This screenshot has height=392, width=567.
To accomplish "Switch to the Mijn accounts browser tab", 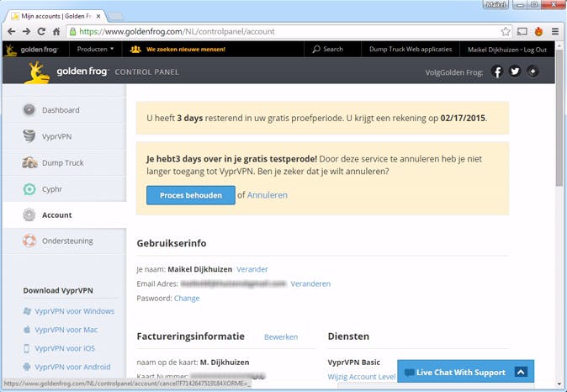I will click(56, 16).
